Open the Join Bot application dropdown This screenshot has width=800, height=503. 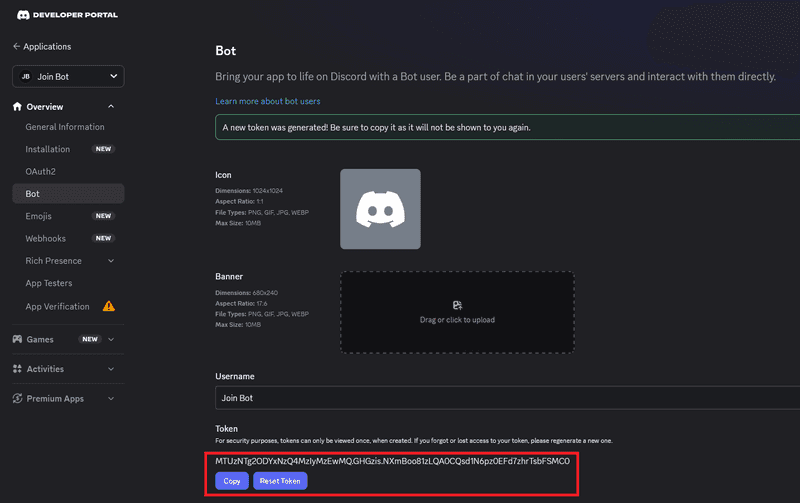(68, 77)
